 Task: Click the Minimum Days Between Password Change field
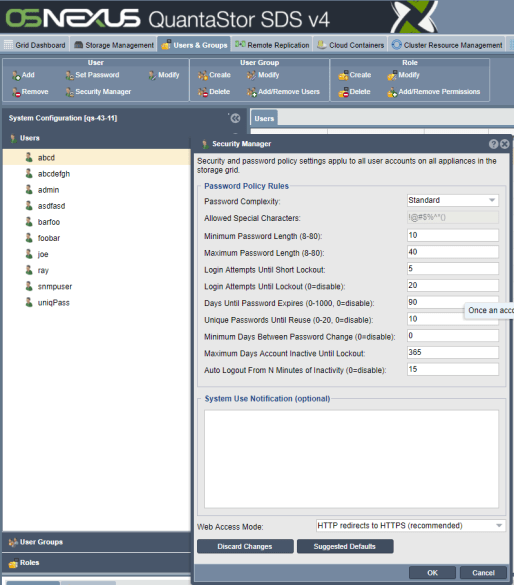pos(453,336)
